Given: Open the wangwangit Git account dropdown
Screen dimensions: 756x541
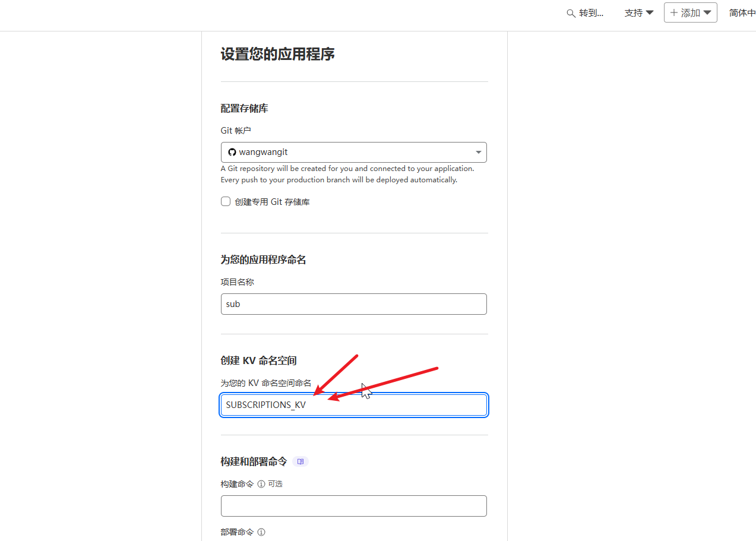Looking at the screenshot, I should pos(354,152).
